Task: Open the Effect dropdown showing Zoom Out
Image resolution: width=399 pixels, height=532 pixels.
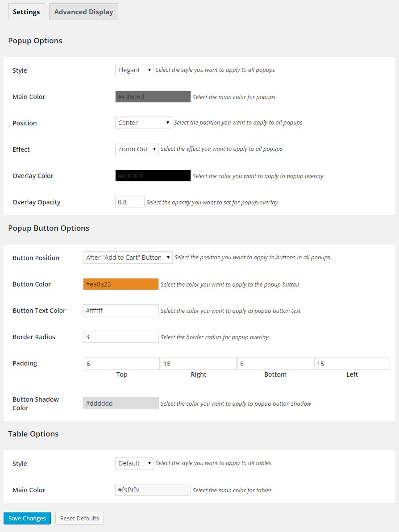Action: tap(137, 149)
